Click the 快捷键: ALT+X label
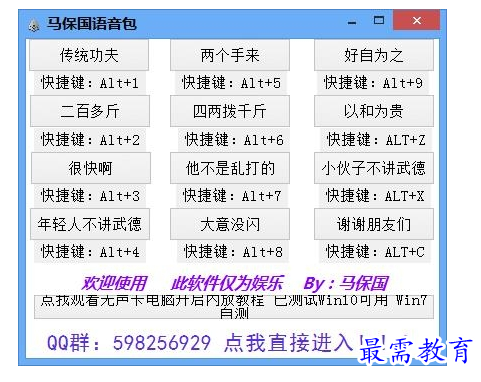Viewport: 481px width, 382px height. [x=375, y=196]
